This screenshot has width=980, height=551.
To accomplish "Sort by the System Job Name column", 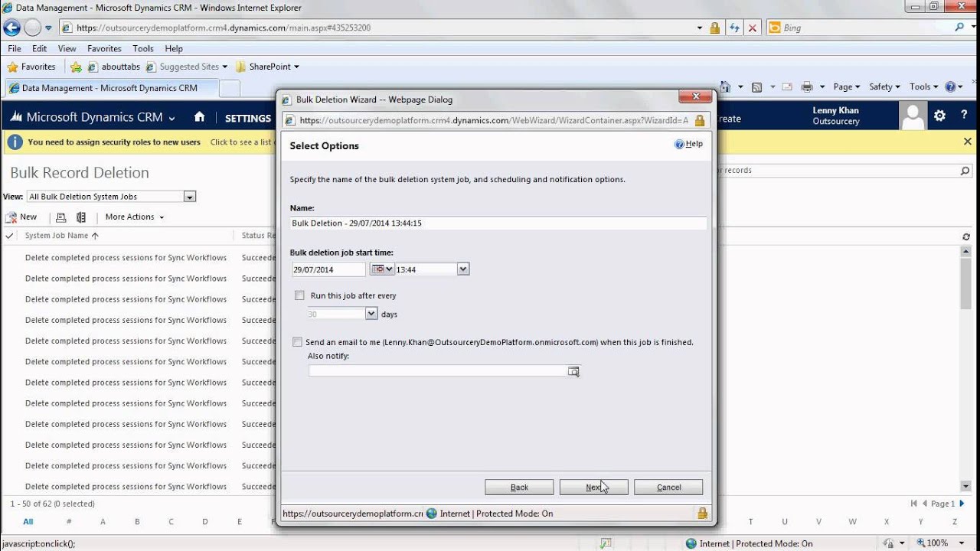I will click(62, 236).
